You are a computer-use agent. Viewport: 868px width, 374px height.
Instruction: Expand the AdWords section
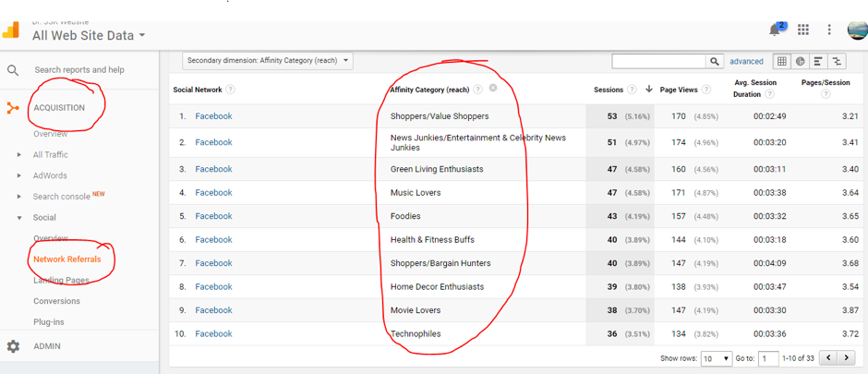19,176
